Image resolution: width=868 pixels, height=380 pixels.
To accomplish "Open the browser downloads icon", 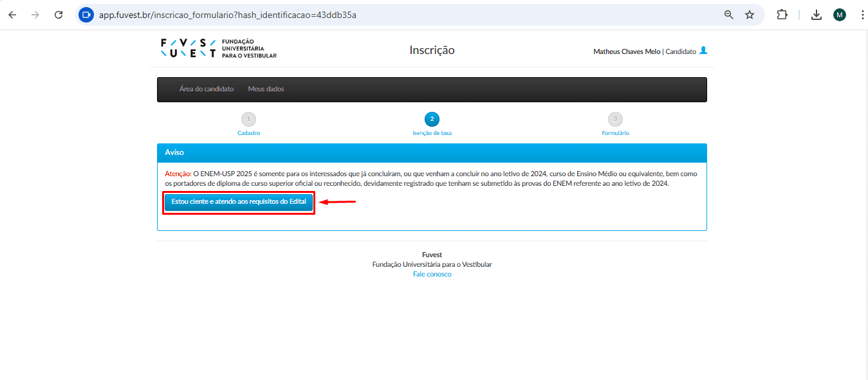I will (817, 15).
